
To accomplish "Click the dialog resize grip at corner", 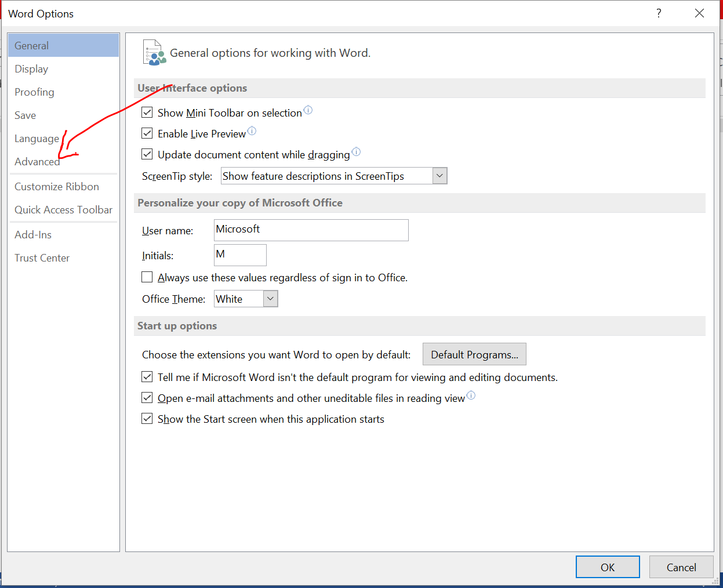I will pyautogui.click(x=715, y=580).
